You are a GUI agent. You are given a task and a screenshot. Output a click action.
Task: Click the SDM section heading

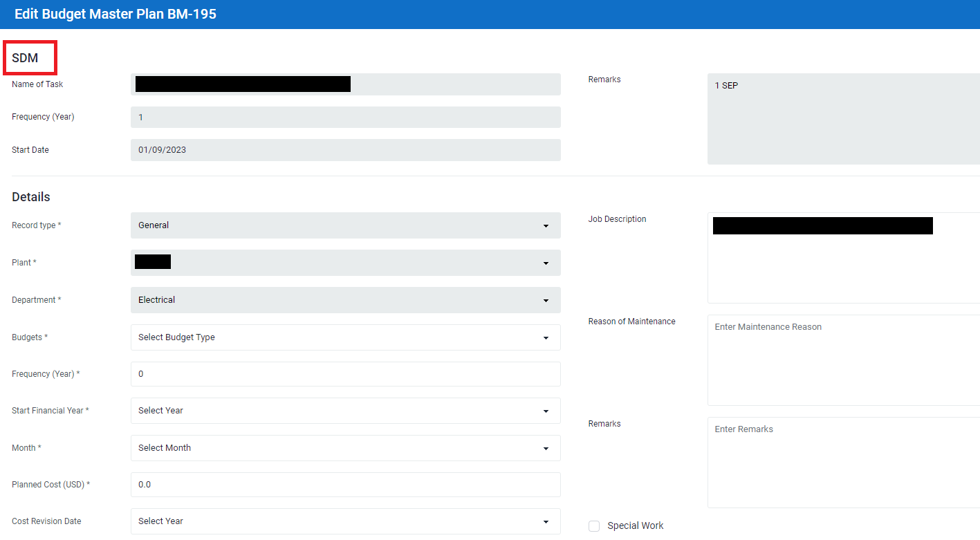25,58
